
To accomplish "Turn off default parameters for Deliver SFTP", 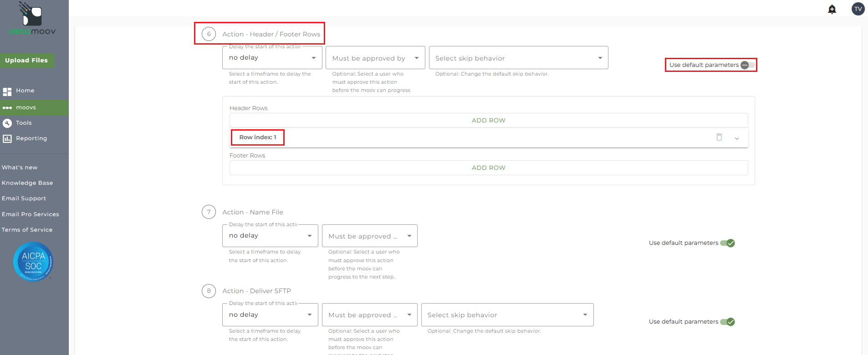I will coord(728,322).
